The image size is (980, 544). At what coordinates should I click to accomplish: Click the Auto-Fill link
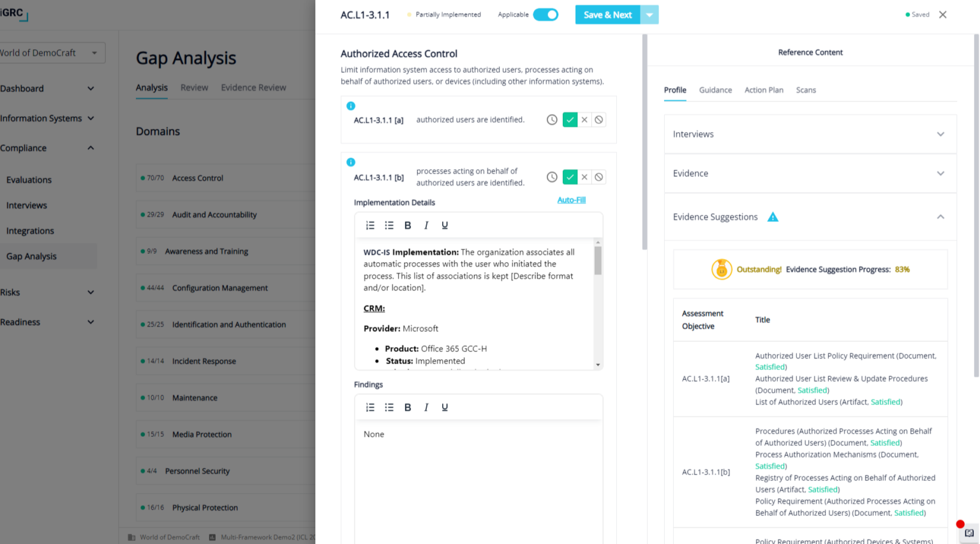(571, 200)
